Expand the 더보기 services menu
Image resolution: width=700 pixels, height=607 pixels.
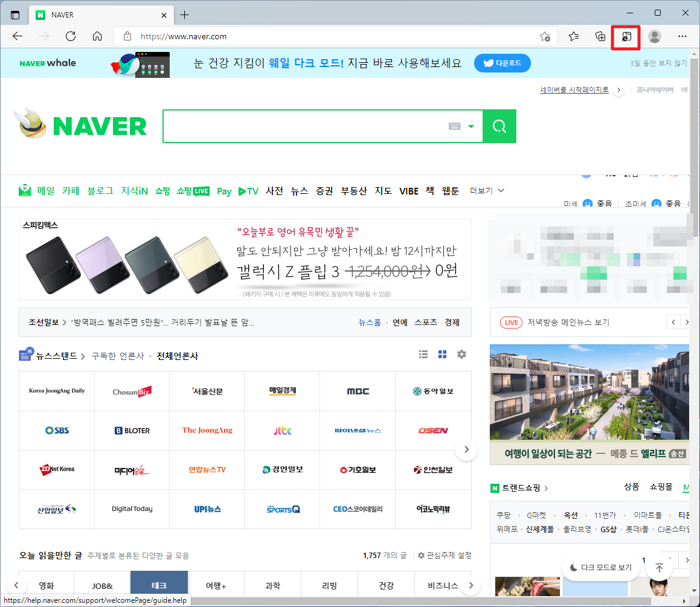[x=487, y=191]
